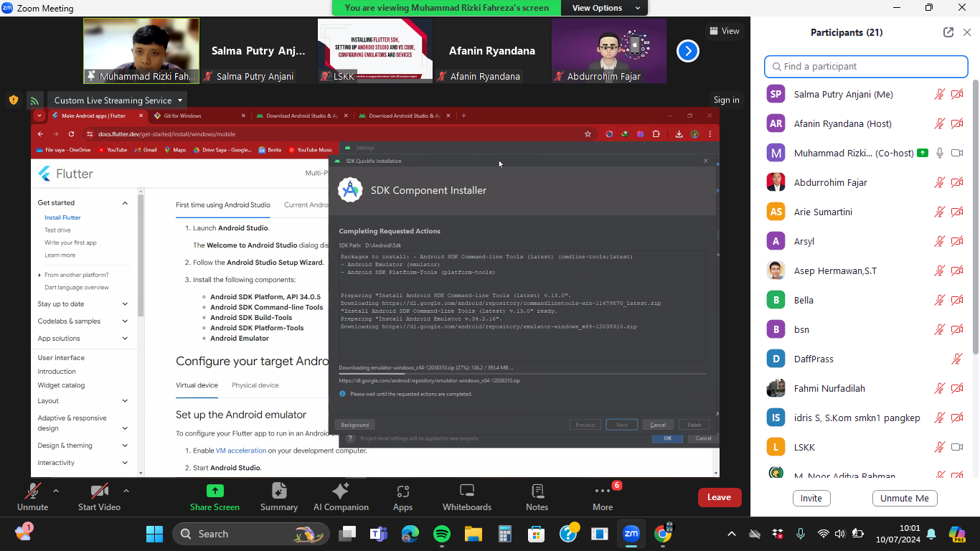This screenshot has width=980, height=551.
Task: Start Video using the camera icon
Action: tap(99, 497)
